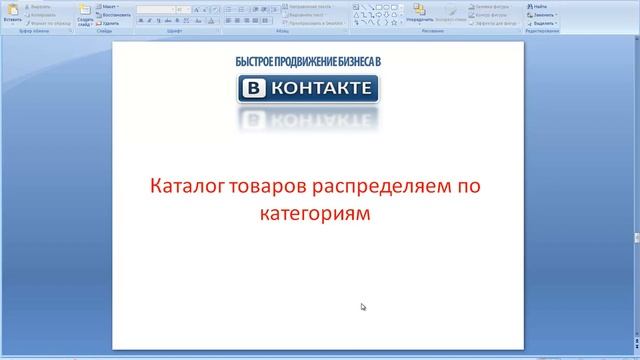The image size is (640, 360).
Task: Open the Экспресс-стили quick styles gallery
Action: coord(451,14)
